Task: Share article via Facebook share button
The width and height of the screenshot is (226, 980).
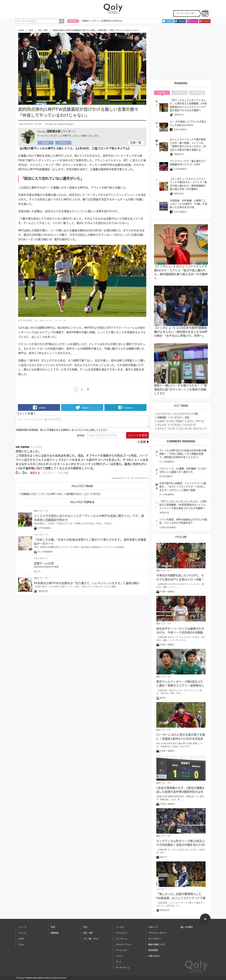Action: 39,407
